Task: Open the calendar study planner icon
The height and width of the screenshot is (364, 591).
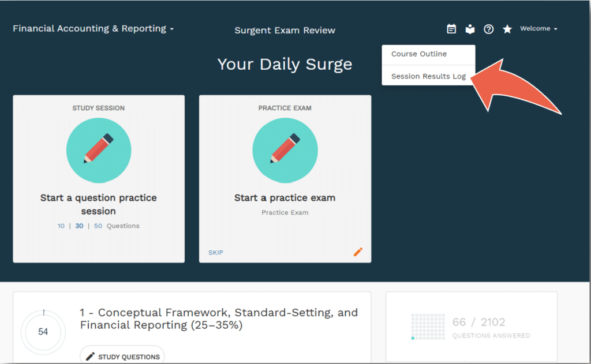Action: click(x=451, y=29)
